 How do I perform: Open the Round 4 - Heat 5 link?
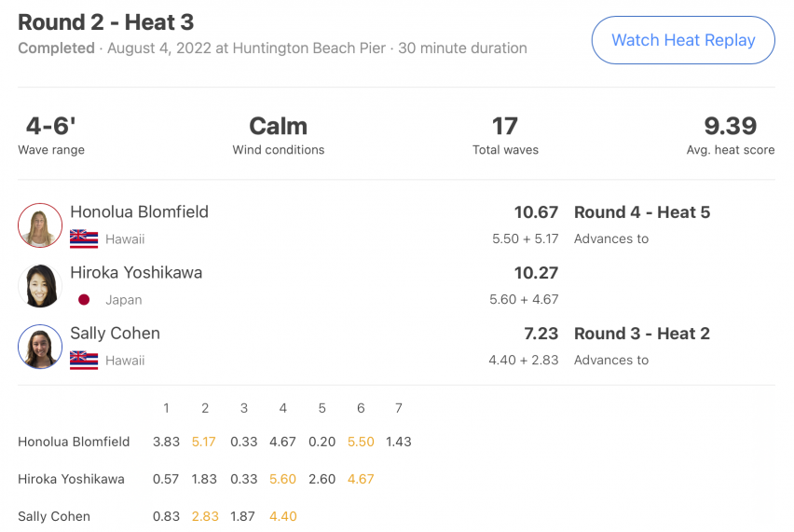coord(641,212)
